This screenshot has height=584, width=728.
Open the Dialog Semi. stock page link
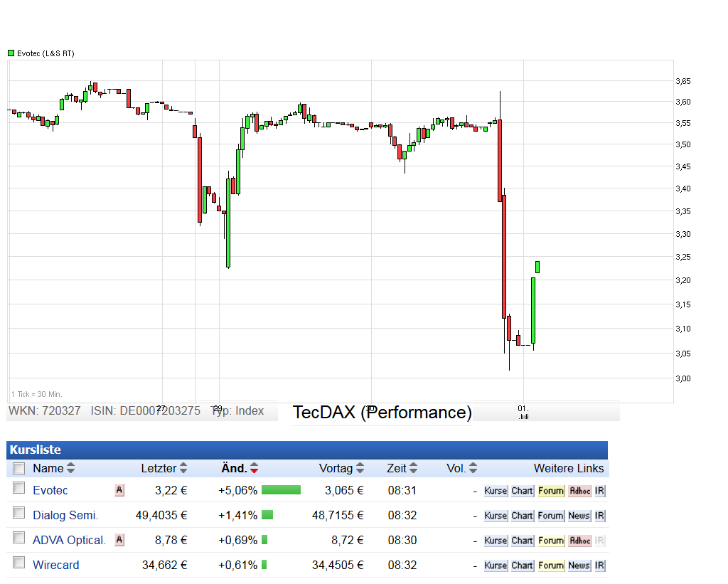tap(65, 515)
